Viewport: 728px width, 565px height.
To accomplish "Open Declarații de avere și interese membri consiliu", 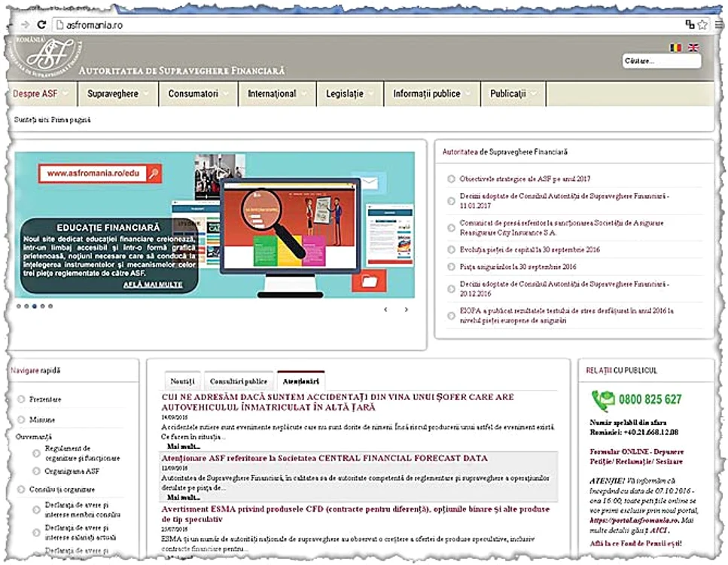I will coord(82,510).
